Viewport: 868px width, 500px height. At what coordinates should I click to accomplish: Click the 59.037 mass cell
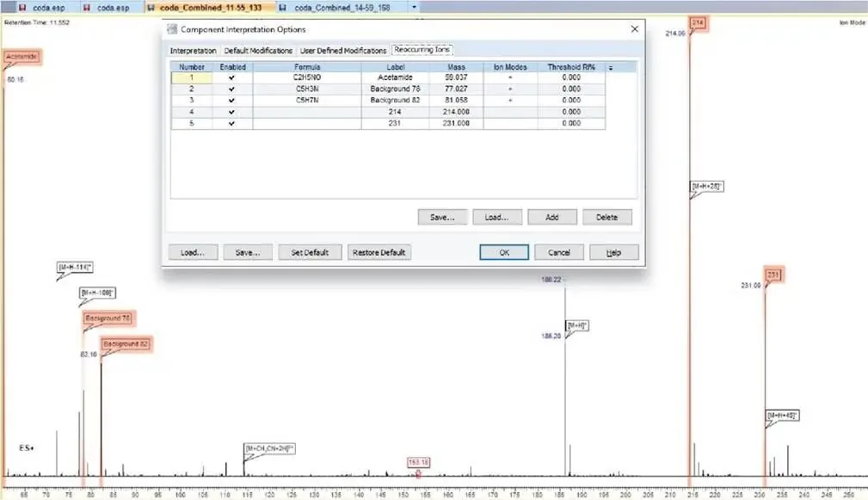tap(456, 77)
